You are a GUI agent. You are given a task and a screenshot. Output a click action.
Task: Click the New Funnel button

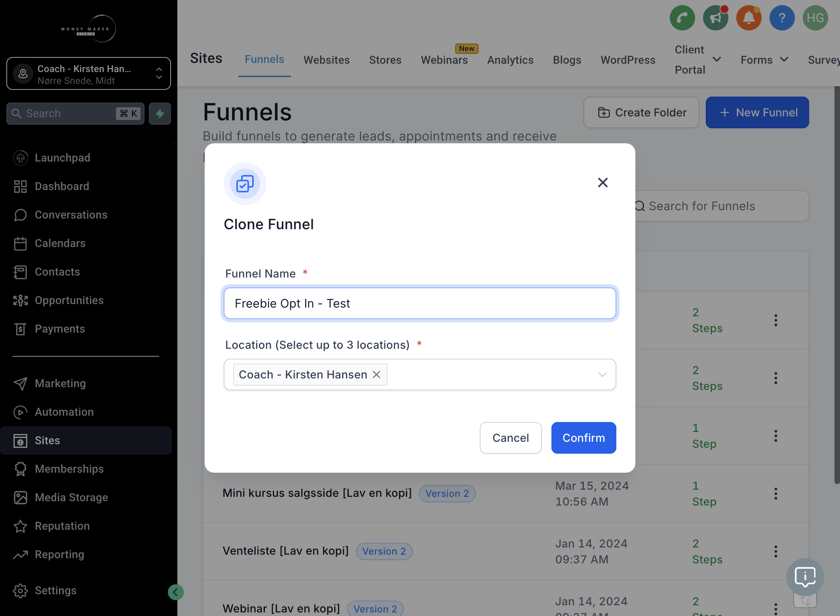757,112
